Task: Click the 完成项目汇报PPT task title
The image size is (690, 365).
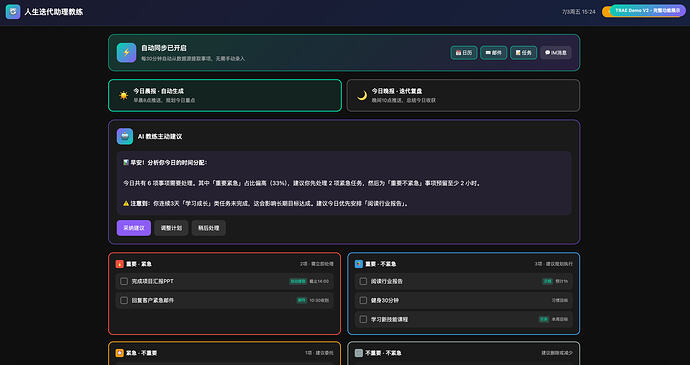Action: (153, 281)
